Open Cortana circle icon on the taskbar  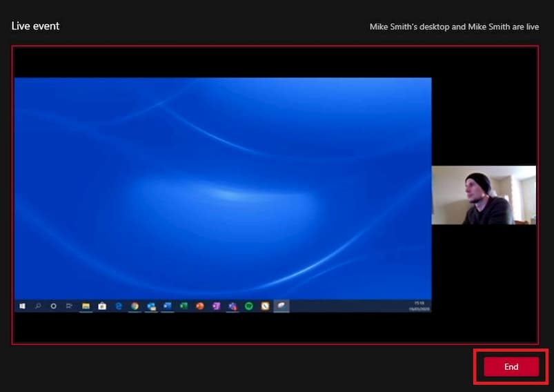pyautogui.click(x=53, y=306)
